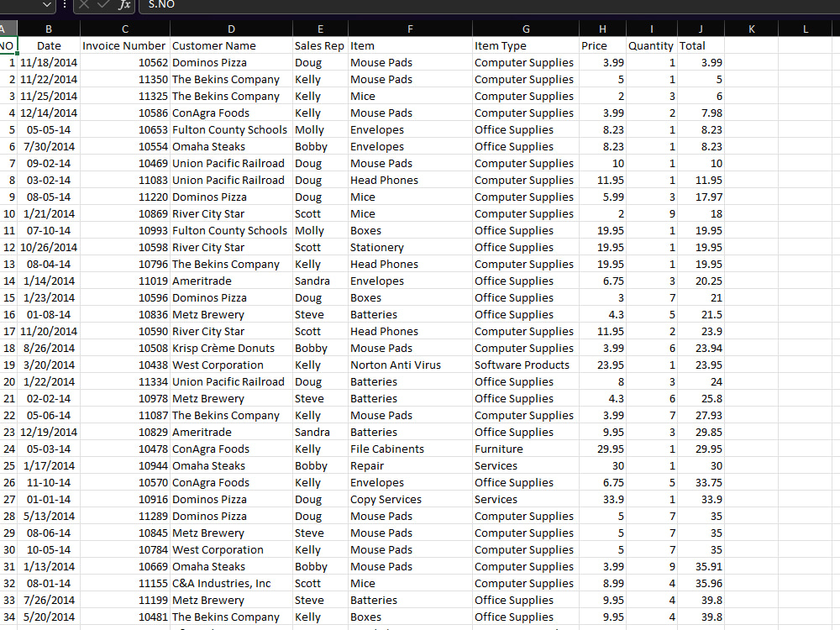Screen dimensions: 840x630
Task: Select the date 12/19/2014
Action: [49, 433]
